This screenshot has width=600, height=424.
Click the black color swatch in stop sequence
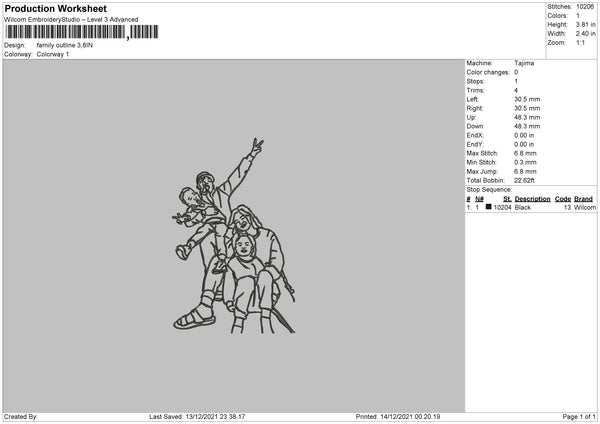click(488, 207)
